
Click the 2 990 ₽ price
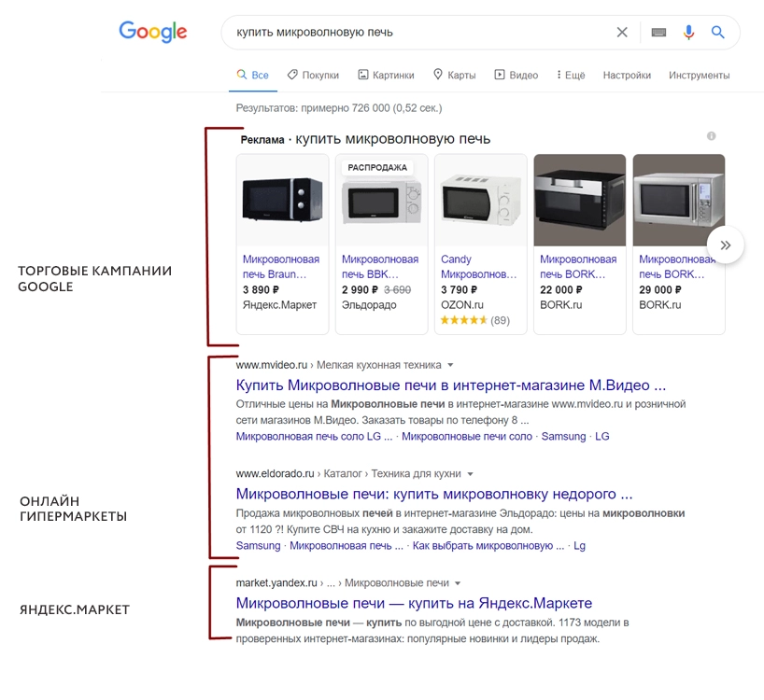(x=360, y=289)
